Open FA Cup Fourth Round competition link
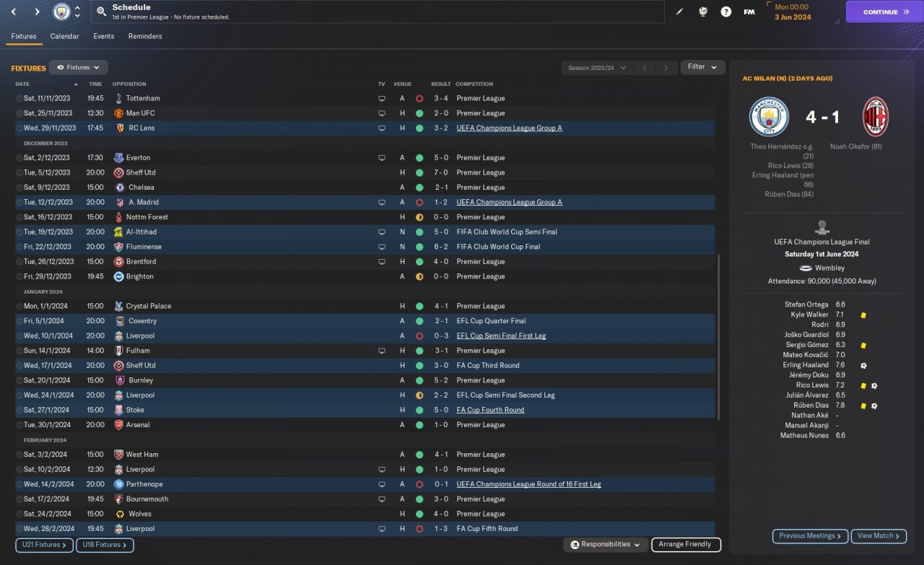Image resolution: width=924 pixels, height=565 pixels. point(491,410)
